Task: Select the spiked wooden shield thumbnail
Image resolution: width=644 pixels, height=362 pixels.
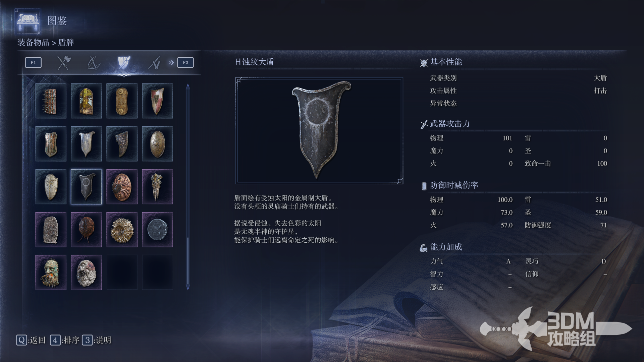Action: [51, 101]
